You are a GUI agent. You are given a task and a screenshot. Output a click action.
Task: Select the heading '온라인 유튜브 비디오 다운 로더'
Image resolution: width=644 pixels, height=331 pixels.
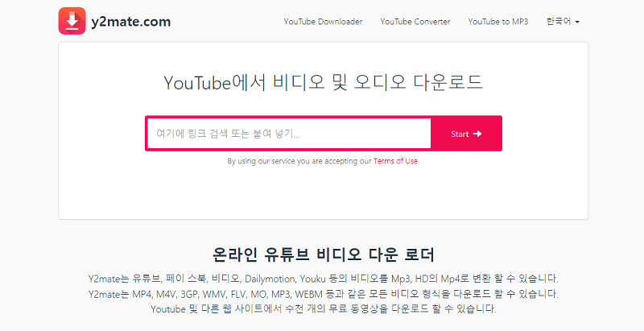324,254
